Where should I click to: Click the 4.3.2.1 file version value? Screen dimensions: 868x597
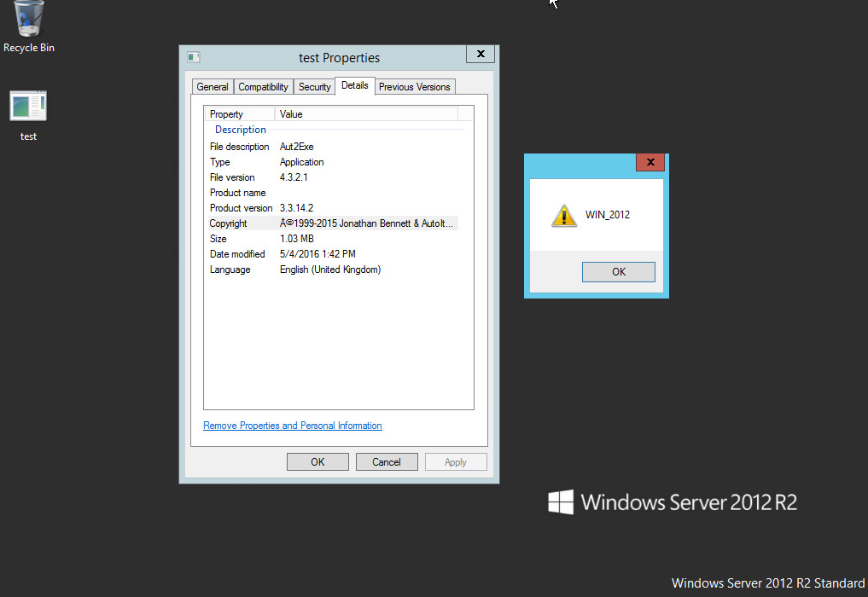click(x=294, y=177)
